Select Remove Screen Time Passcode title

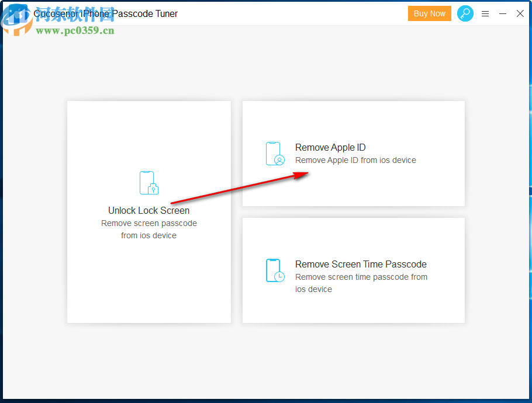361,264
